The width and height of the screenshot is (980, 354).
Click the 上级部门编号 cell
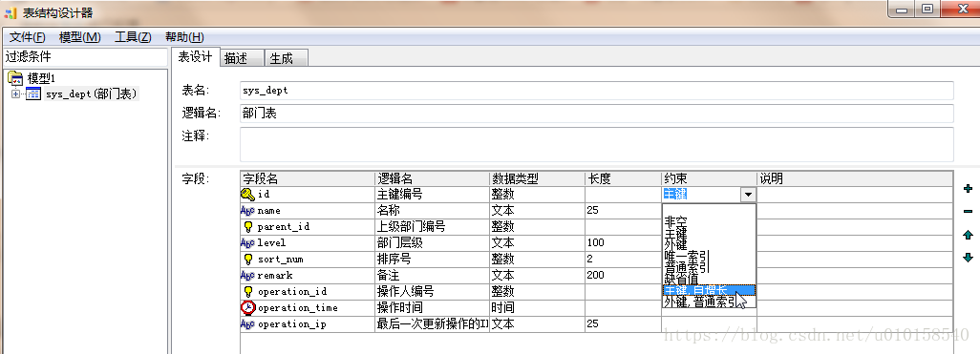432,227
